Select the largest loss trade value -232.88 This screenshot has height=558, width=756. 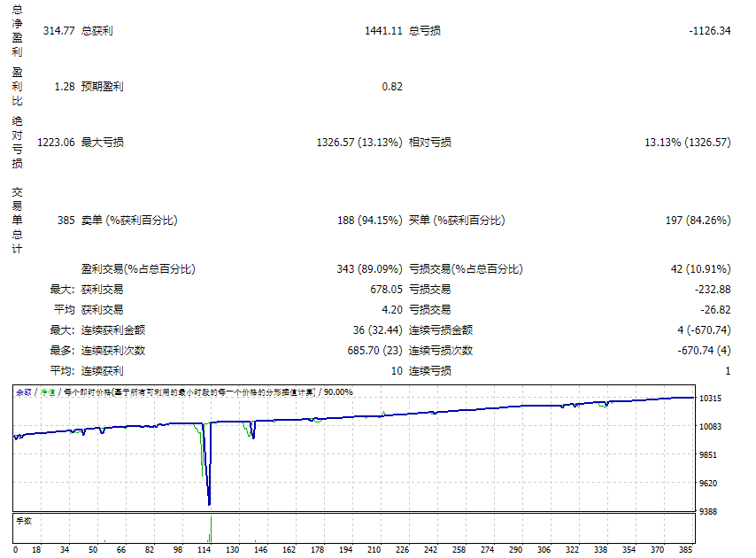click(x=713, y=290)
